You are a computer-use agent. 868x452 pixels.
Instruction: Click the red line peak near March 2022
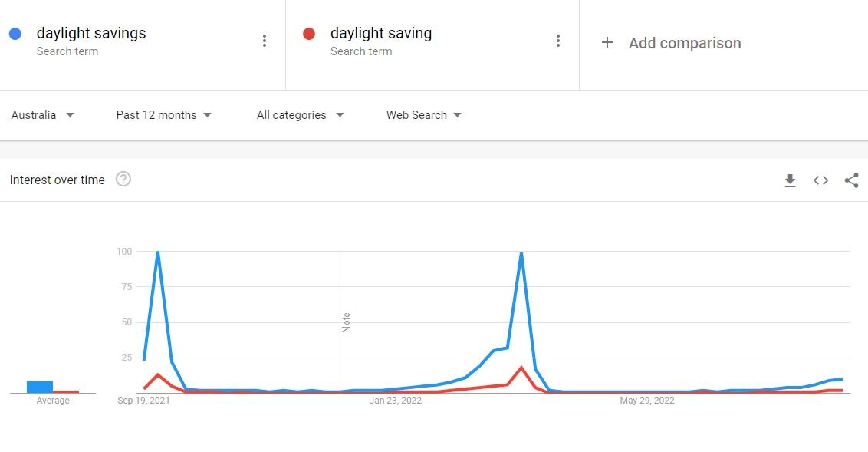coord(521,368)
